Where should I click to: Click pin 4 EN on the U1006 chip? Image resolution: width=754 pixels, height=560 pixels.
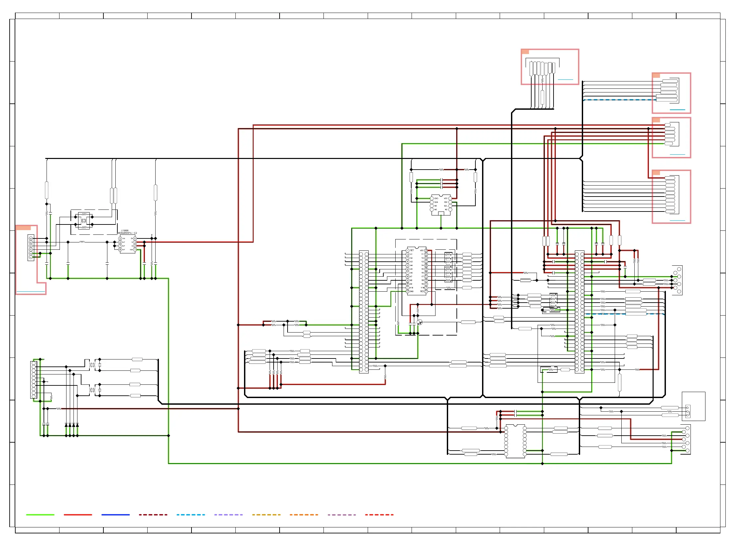pyautogui.click(x=135, y=238)
